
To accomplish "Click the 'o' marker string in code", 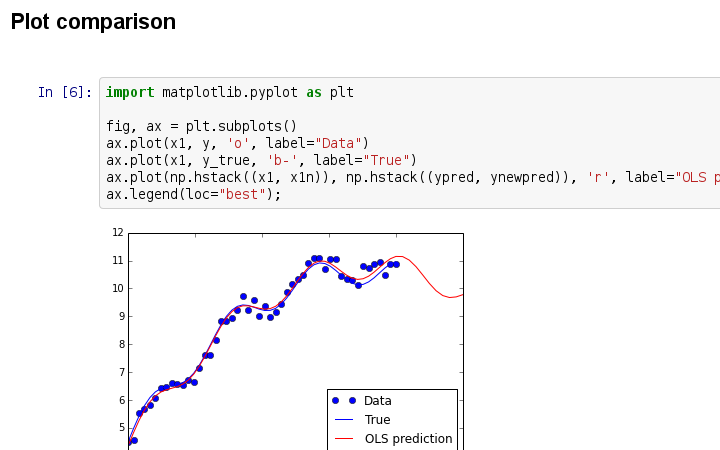I will point(234,143).
